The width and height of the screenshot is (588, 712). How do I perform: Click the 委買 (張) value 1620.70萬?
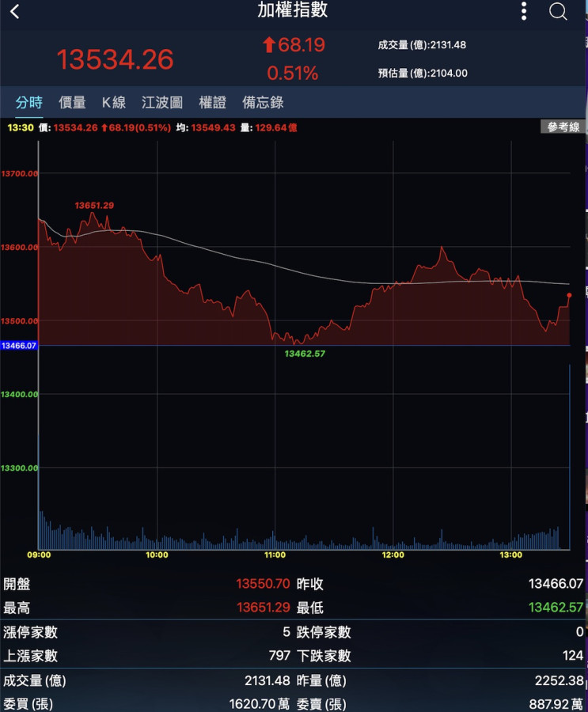[x=259, y=704]
